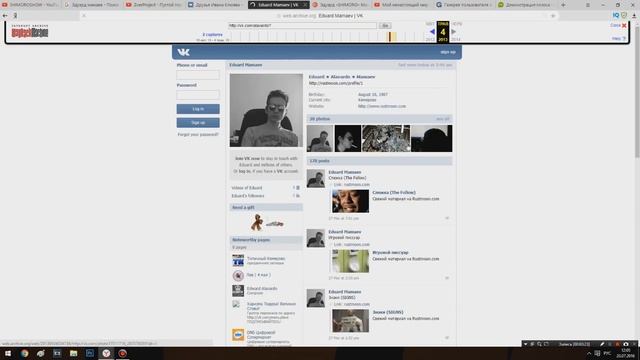Click the system clock in the tray
Image resolution: width=640 pixels, height=360 pixels.
pyautogui.click(x=625, y=353)
